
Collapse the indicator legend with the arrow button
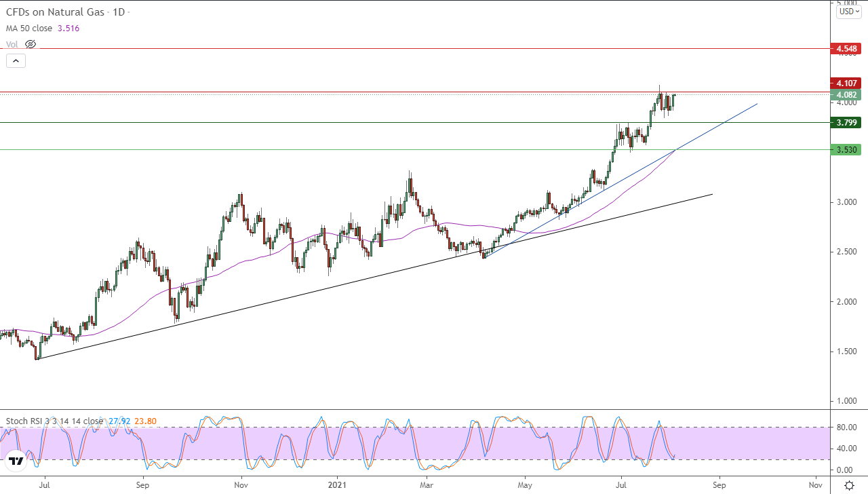[x=16, y=60]
